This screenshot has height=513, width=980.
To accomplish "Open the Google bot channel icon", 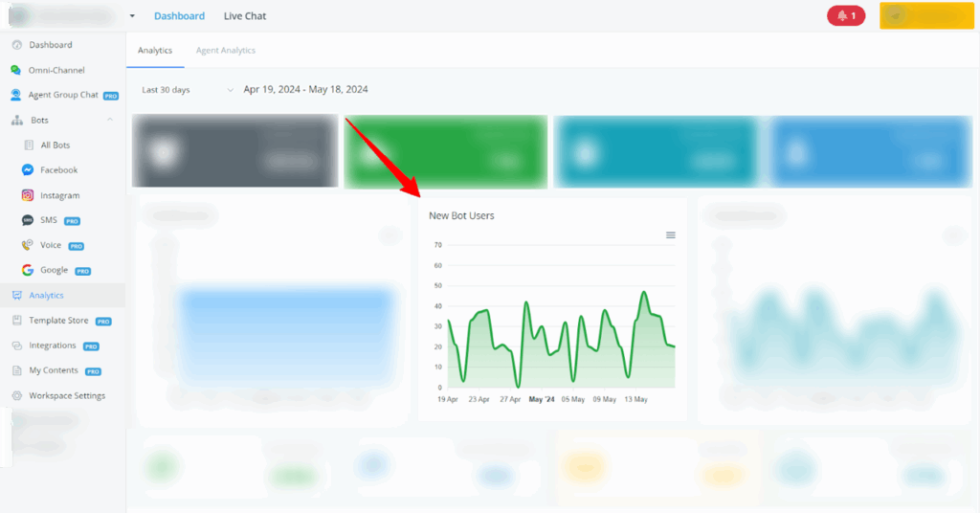I will (x=28, y=271).
